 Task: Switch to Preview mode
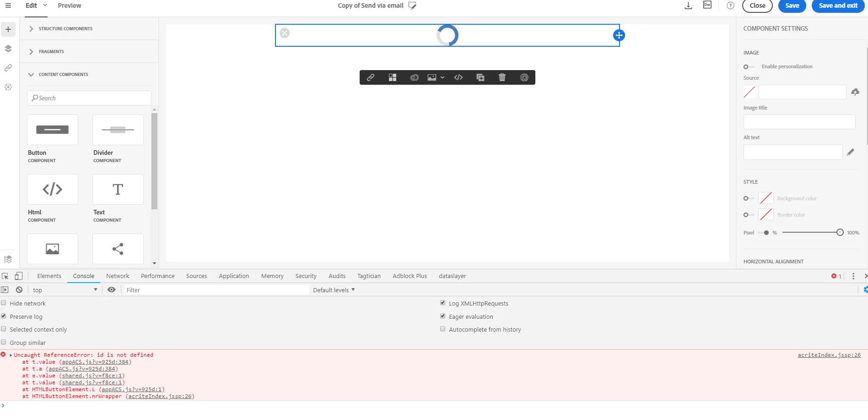(70, 5)
